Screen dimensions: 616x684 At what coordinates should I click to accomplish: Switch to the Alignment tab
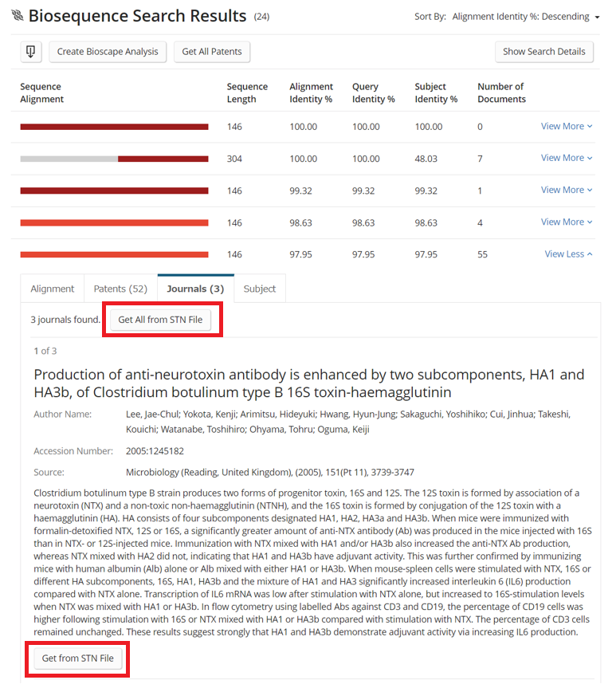coord(53,289)
